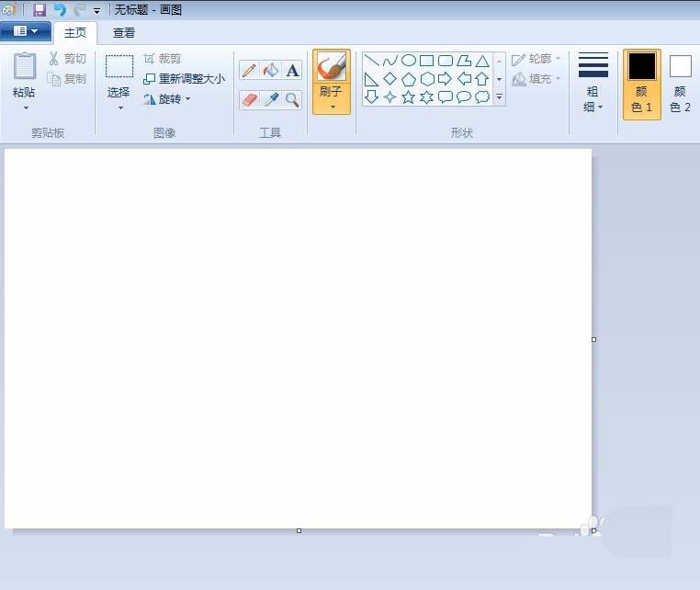Select Color 1 (颜色 1) black swatch
This screenshot has height=590, width=700.
[x=642, y=66]
